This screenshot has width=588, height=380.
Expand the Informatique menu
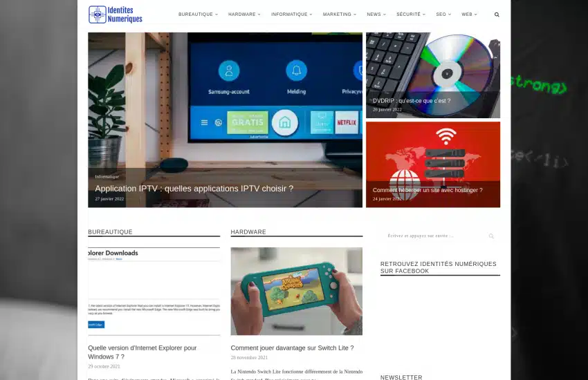[x=291, y=15]
